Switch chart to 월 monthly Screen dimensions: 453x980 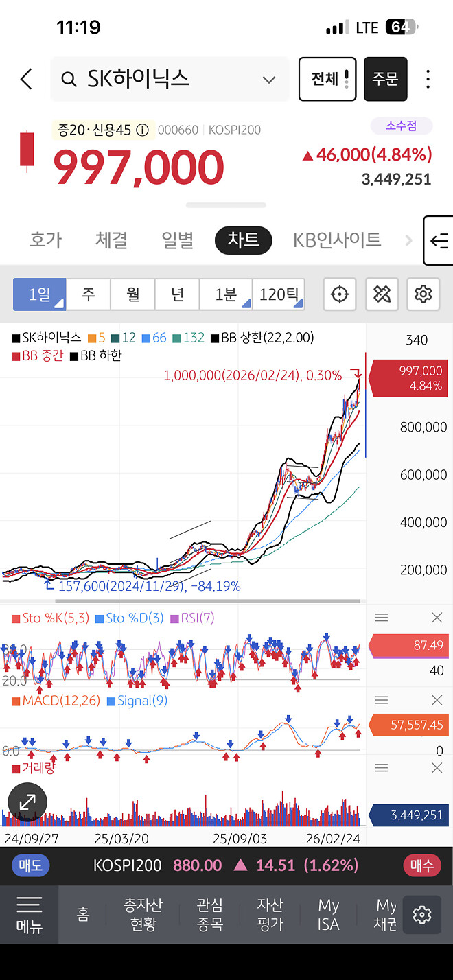click(x=133, y=294)
